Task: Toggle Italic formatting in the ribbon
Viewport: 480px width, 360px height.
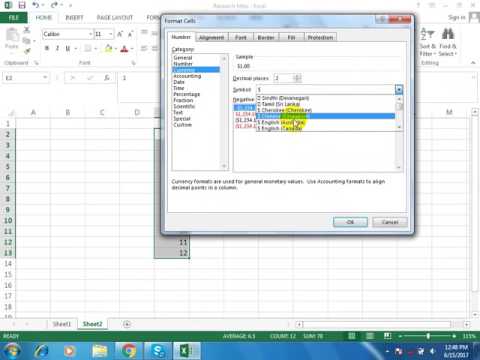Action: pyautogui.click(x=57, y=49)
